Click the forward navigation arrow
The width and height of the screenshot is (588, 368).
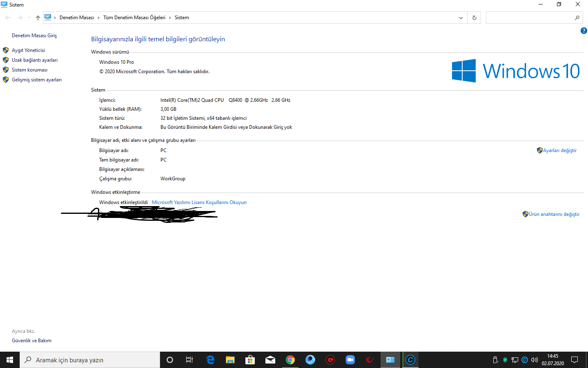(x=20, y=18)
